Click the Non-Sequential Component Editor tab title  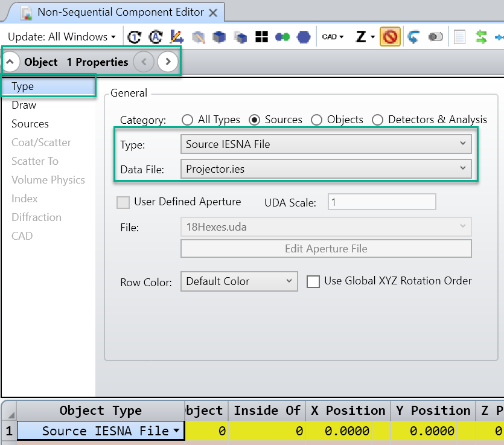(121, 12)
